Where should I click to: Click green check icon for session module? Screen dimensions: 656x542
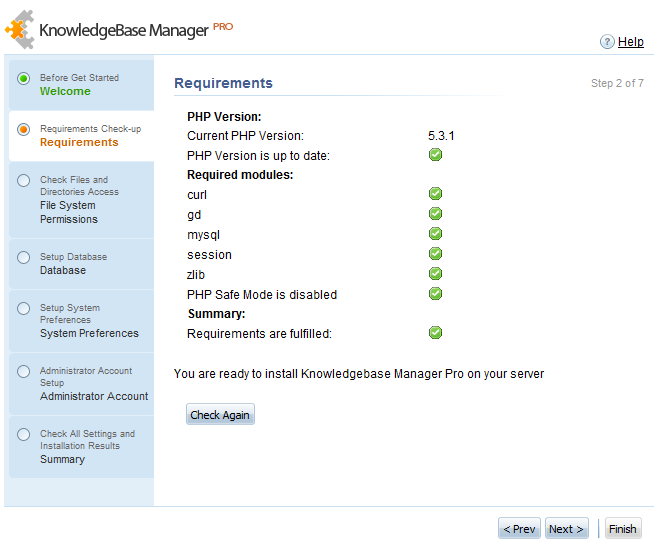(x=435, y=254)
